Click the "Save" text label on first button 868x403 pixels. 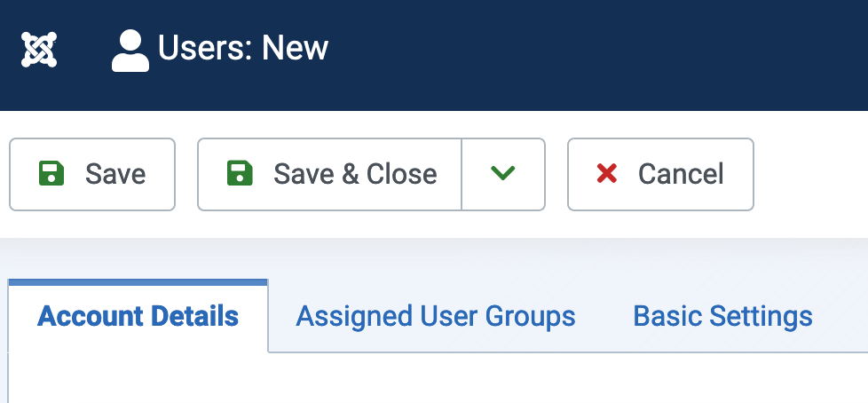click(x=115, y=174)
